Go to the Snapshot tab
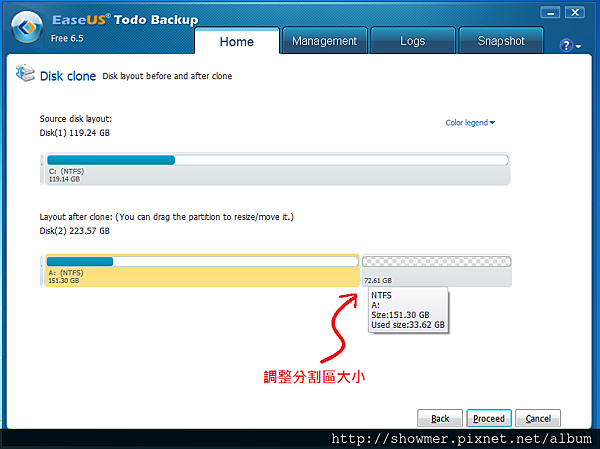600x449 pixels. click(x=501, y=41)
